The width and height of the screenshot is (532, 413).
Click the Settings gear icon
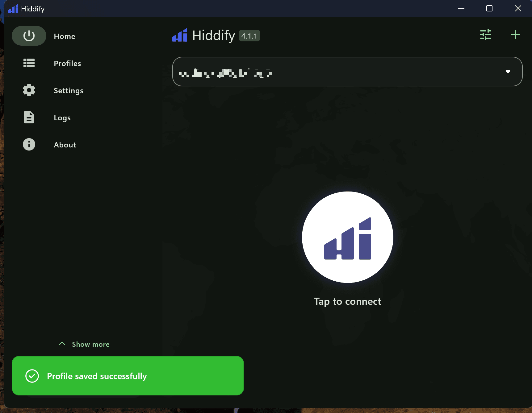[x=29, y=90]
